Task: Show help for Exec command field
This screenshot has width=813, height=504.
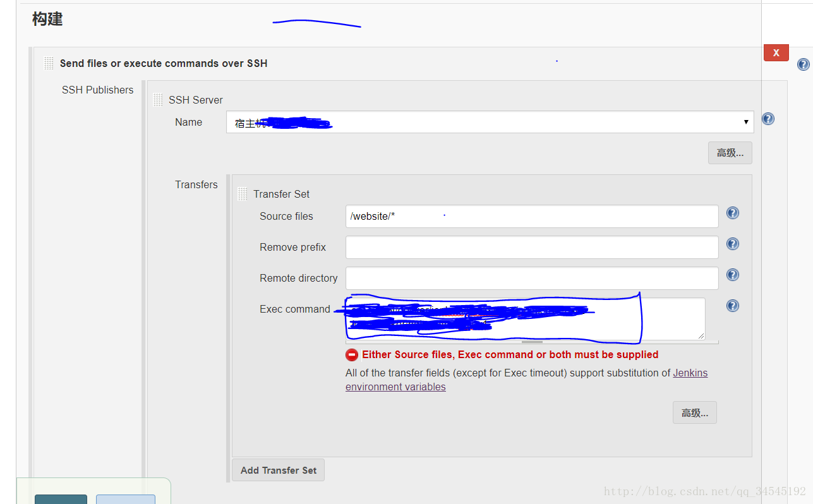Action: coord(732,306)
